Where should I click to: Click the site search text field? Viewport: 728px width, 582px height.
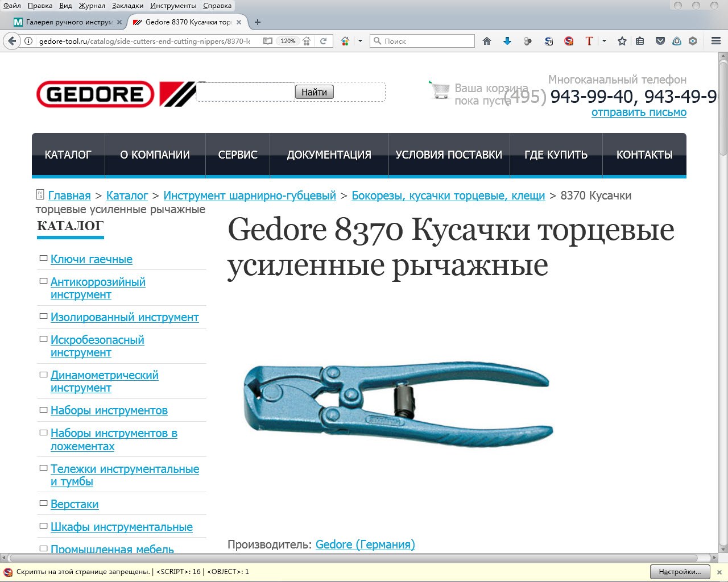tap(245, 92)
